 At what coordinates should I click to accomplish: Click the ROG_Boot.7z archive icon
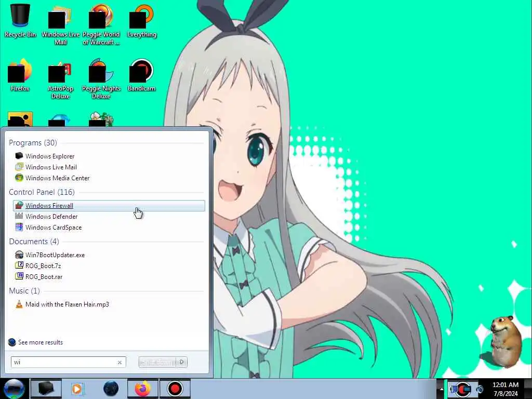click(19, 265)
